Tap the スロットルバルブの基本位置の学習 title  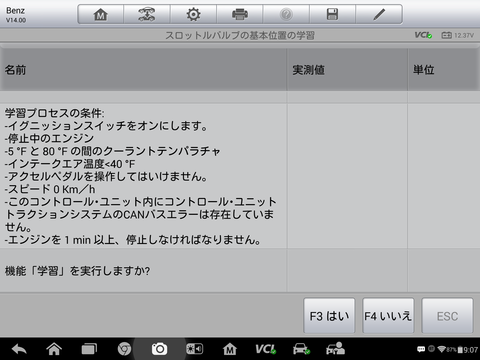click(x=240, y=35)
